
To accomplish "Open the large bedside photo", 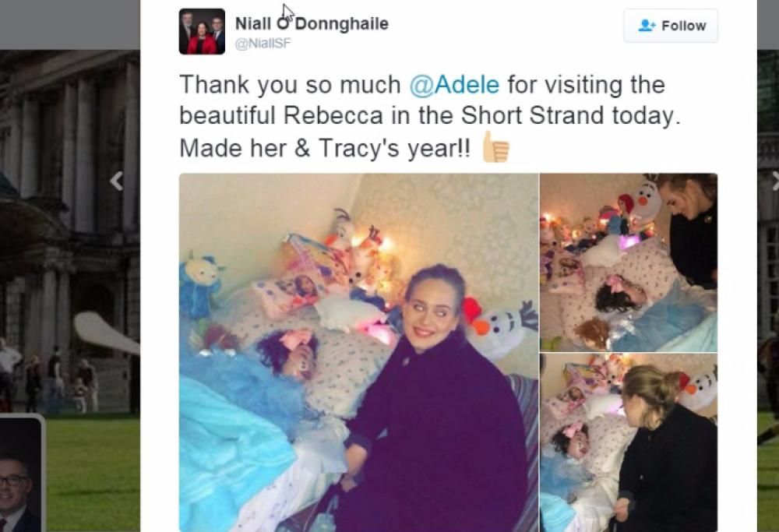I will [358, 352].
